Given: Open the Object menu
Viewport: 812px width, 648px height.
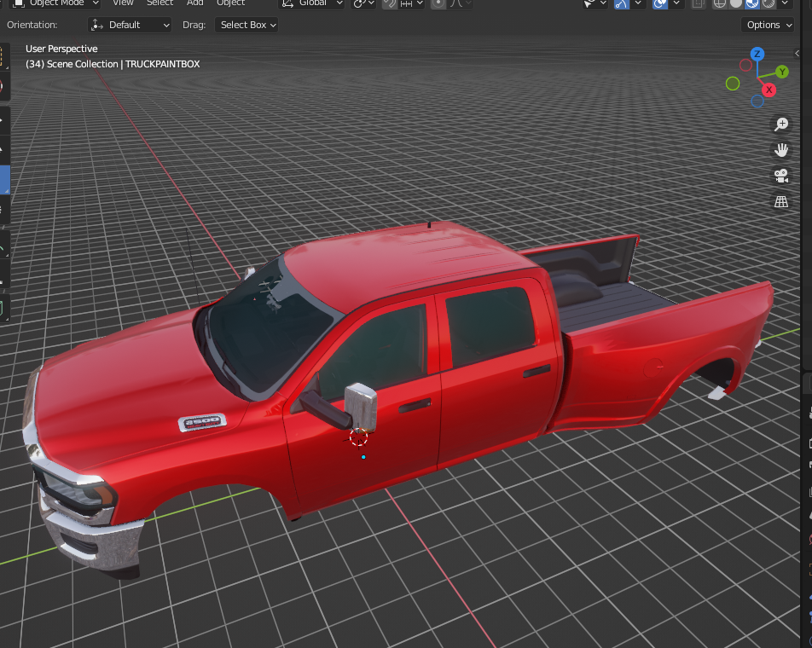Looking at the screenshot, I should pos(230,3).
